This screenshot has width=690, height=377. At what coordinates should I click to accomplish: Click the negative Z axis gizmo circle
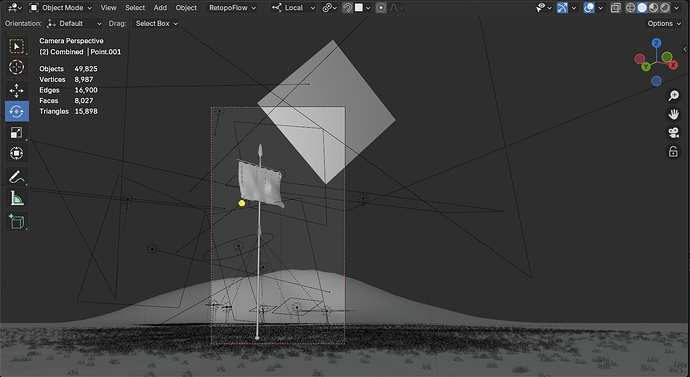tap(656, 81)
